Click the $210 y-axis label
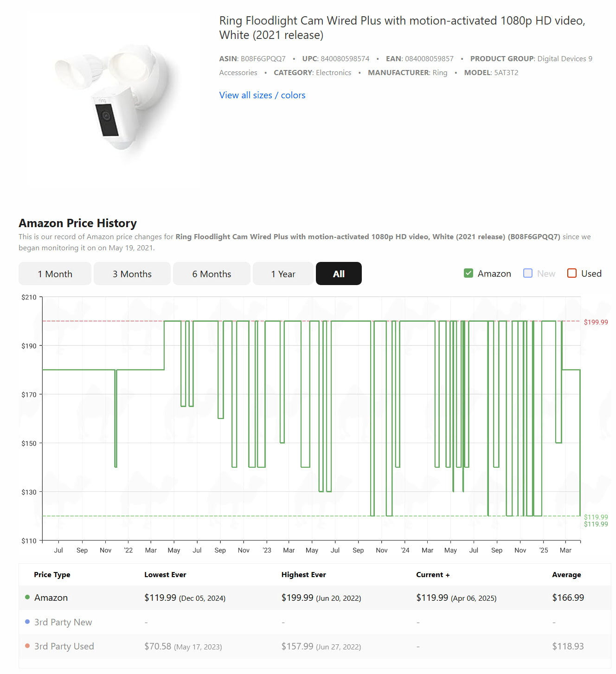Image resolution: width=616 pixels, height=674 pixels. [29, 297]
